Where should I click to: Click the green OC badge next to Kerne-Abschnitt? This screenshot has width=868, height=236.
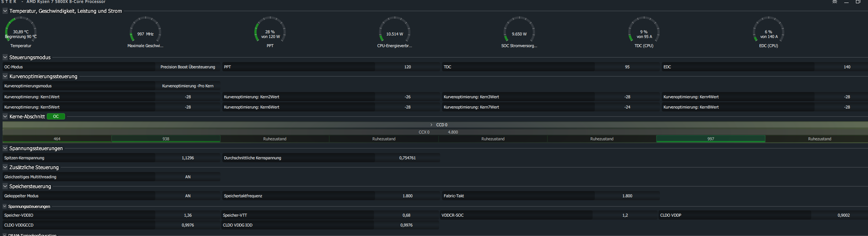tap(56, 117)
